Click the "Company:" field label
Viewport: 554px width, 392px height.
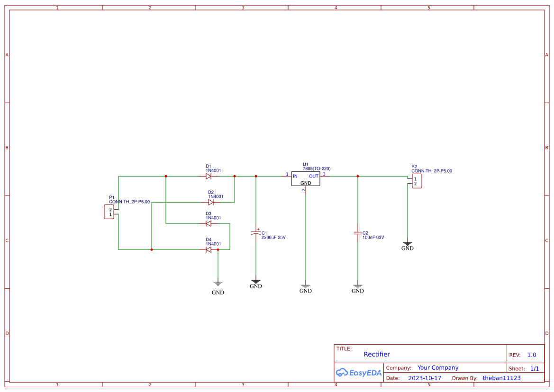pos(399,368)
